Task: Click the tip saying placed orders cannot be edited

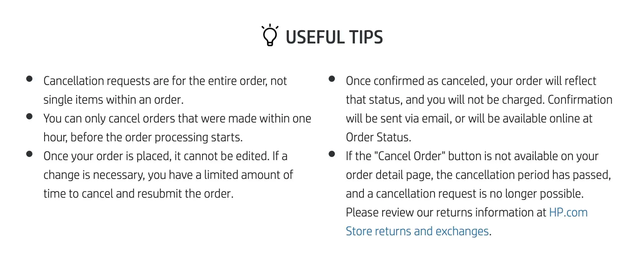Action: (x=165, y=156)
